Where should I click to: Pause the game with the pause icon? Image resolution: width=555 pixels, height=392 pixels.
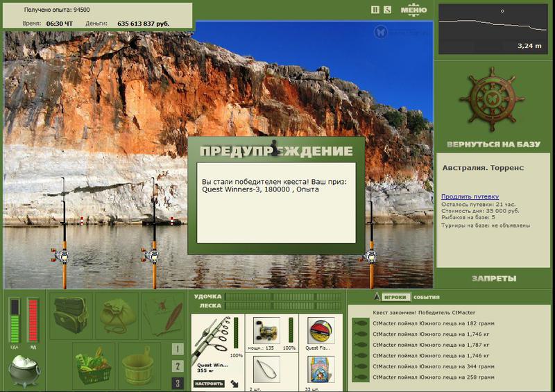tap(375, 10)
